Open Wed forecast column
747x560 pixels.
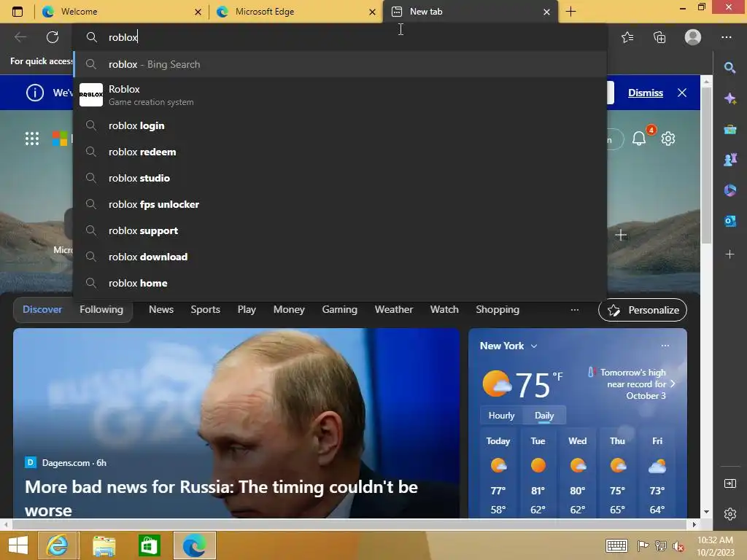click(x=578, y=475)
